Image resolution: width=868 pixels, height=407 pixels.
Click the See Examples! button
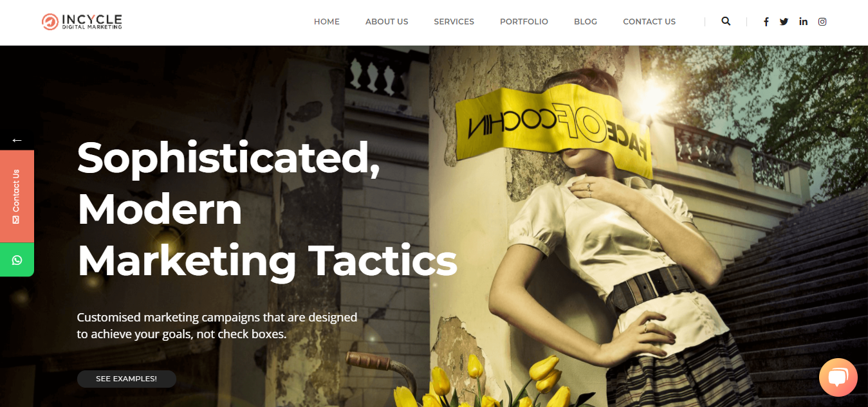tap(127, 379)
